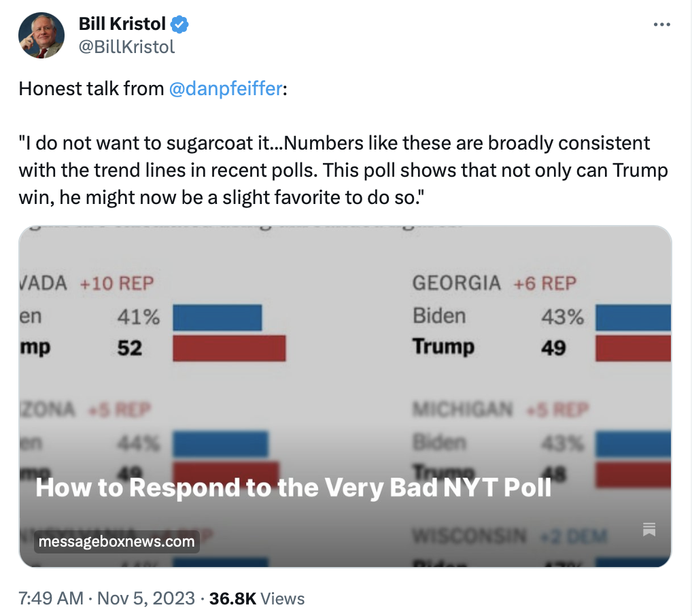Visit the @BillKristol handle
The height and width of the screenshot is (616, 692).
[126, 46]
